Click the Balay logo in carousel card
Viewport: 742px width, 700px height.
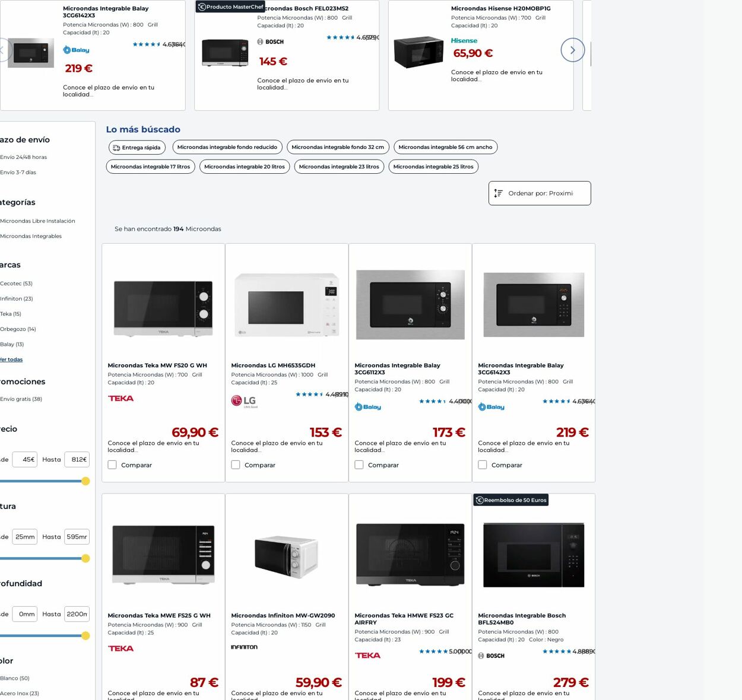click(76, 50)
